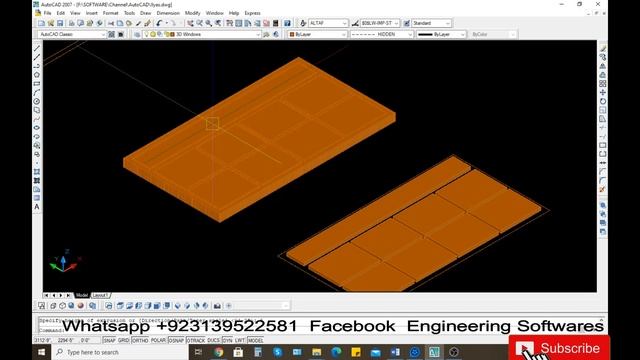This screenshot has height=360, width=640.
Task: Open the Layer Properties Manager icon
Action: point(137,34)
